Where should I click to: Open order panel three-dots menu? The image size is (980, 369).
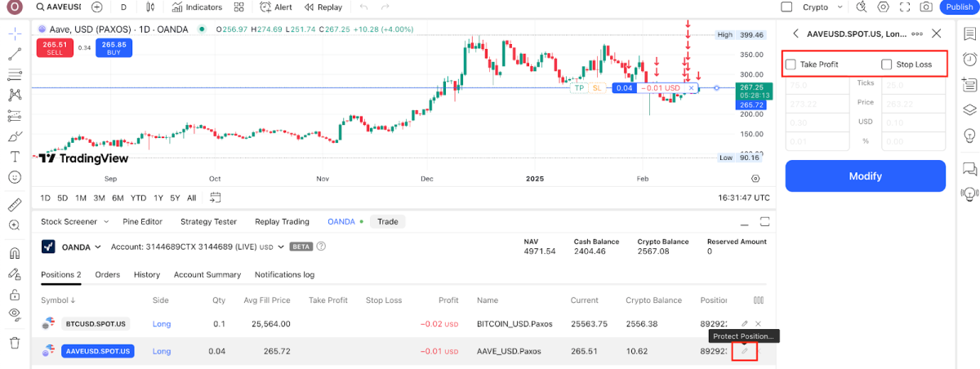pos(917,34)
